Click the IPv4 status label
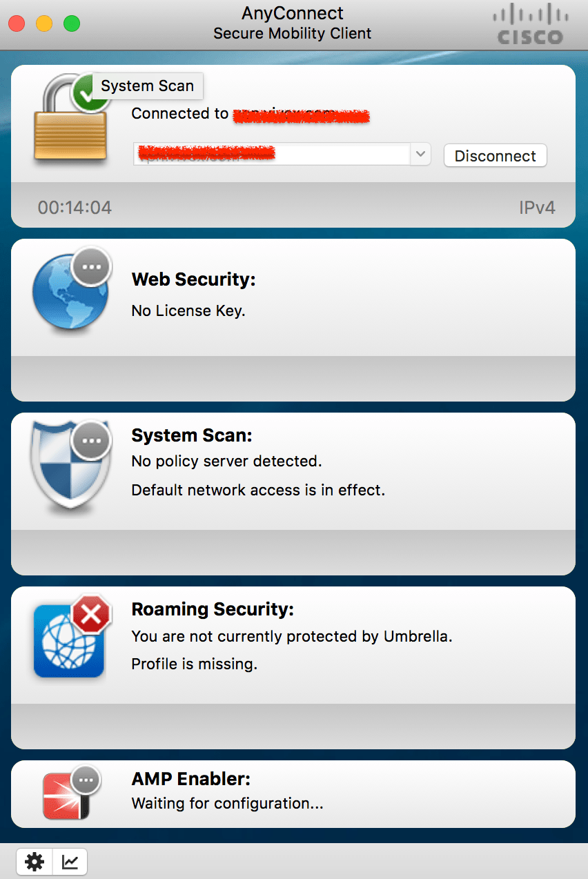 point(538,207)
